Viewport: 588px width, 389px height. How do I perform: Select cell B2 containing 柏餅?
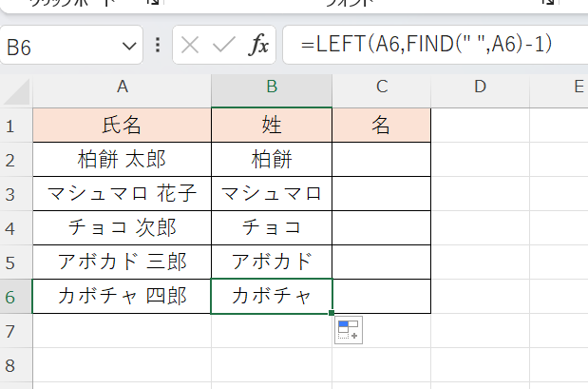pyautogui.click(x=272, y=160)
